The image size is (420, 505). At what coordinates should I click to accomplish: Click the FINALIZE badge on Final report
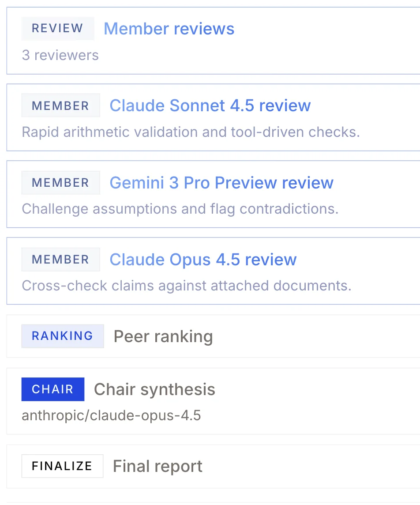(62, 466)
